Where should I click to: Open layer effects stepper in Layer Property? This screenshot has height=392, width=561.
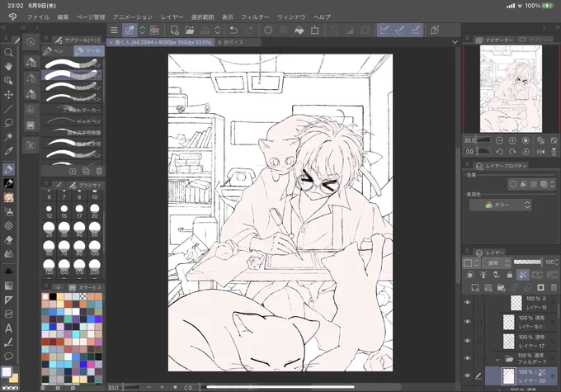point(553,184)
